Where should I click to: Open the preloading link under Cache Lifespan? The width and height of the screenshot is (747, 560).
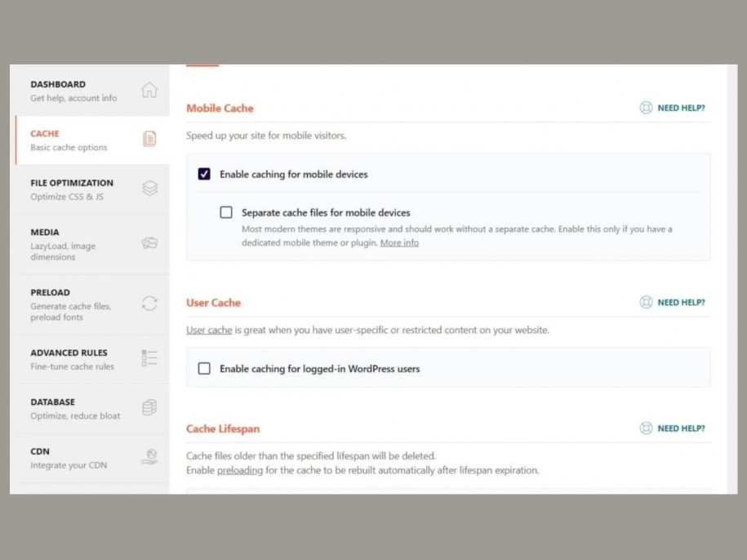point(239,470)
